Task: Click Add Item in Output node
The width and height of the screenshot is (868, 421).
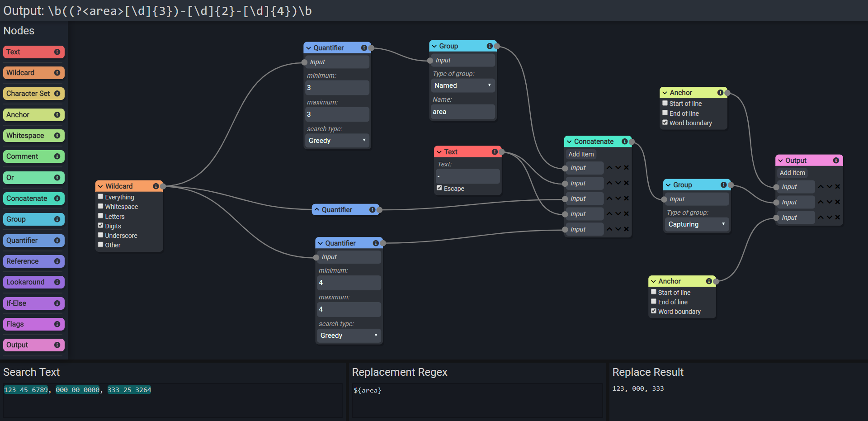Action: point(792,173)
